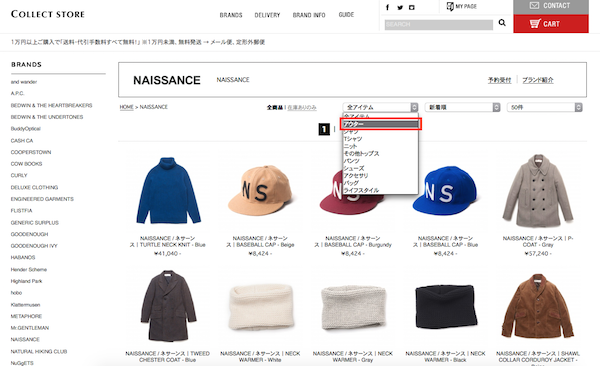Open DELUXE CLOTHING brand link
The width and height of the screenshot is (600, 366).
pos(34,188)
